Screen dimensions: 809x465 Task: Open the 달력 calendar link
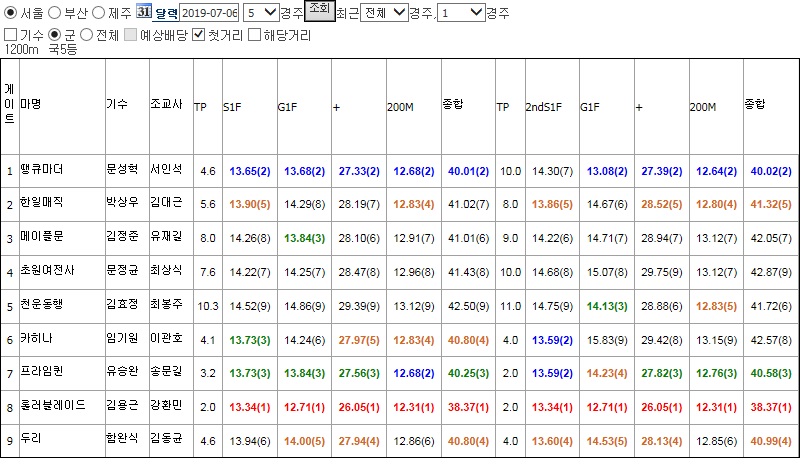(x=167, y=14)
